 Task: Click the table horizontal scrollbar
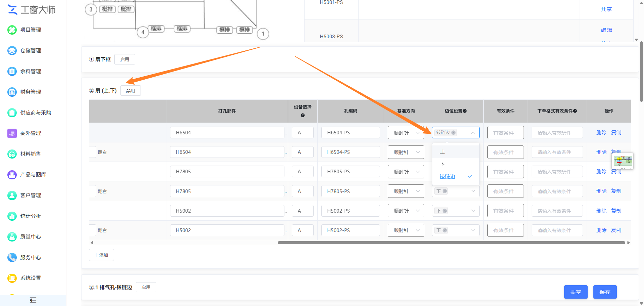pos(451,243)
